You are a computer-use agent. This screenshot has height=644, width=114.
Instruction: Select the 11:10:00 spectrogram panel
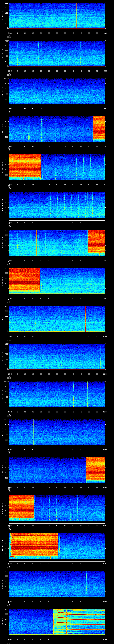(x=57, y=357)
